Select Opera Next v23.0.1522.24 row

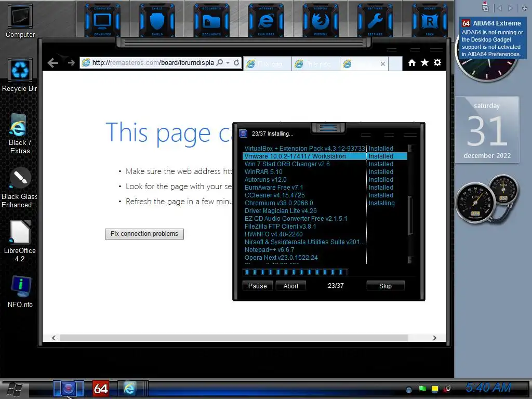tap(325, 258)
